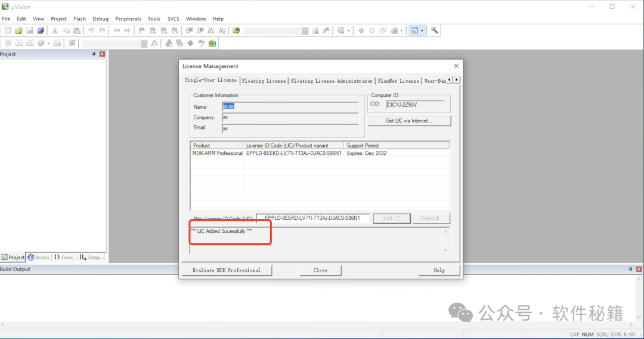Click the Comment Selection icon
The width and height of the screenshot is (644, 339).
pyautogui.click(x=211, y=31)
